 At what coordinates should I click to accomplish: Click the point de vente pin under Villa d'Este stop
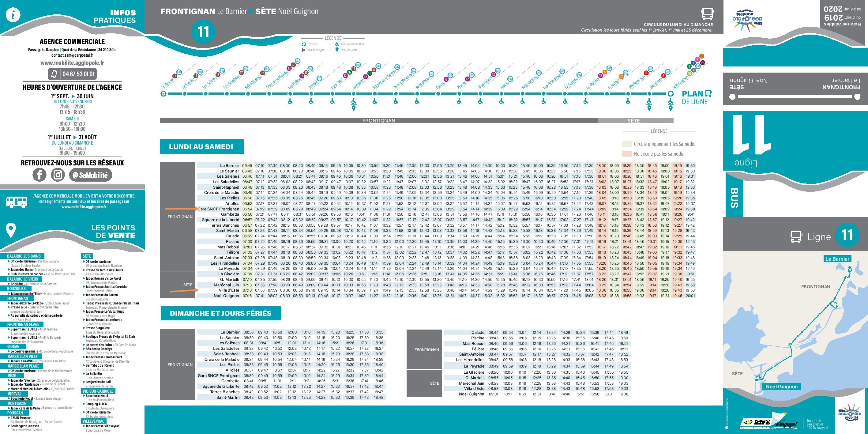pos(649,108)
